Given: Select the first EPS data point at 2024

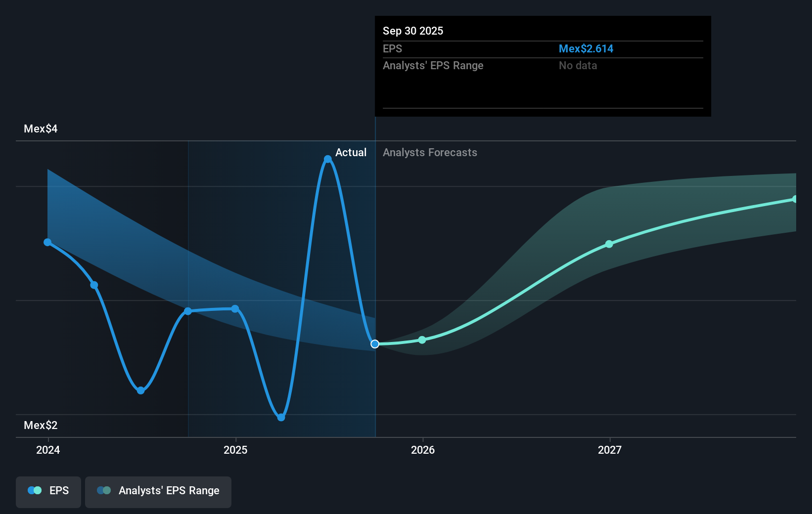Looking at the screenshot, I should click(x=47, y=242).
